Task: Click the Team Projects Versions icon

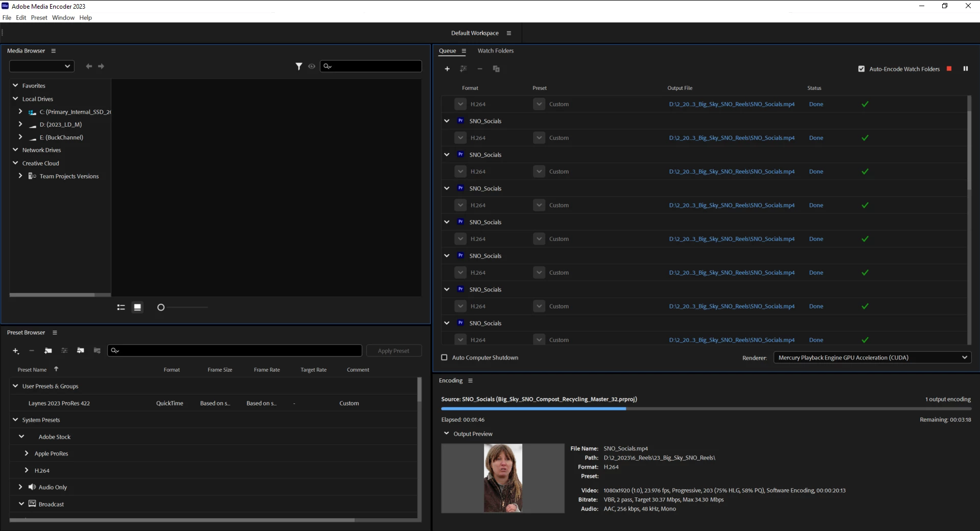Action: (x=32, y=176)
